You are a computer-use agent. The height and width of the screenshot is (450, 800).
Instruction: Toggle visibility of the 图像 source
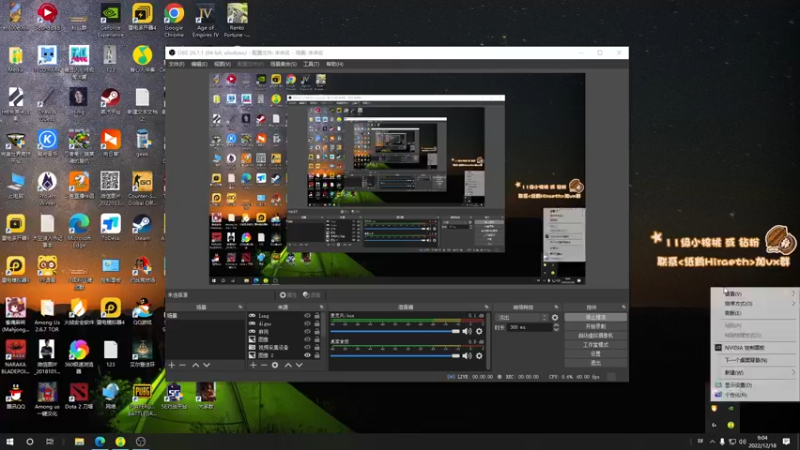[x=307, y=339]
